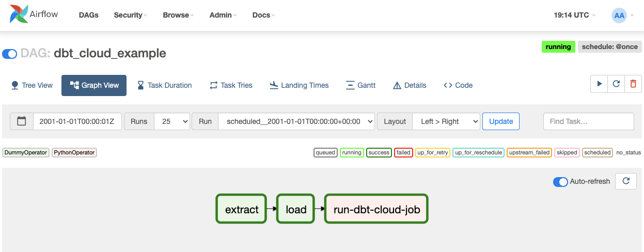Toggle the dbt_cloud_example DAG pause switch
This screenshot has width=644, height=252.
tap(10, 54)
